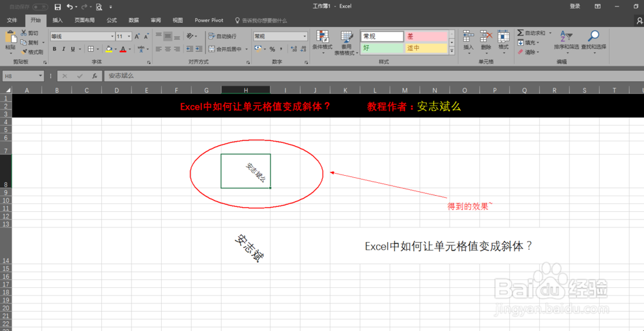Toggle align text left
Viewport: 644px width, 331px height.
[158, 49]
